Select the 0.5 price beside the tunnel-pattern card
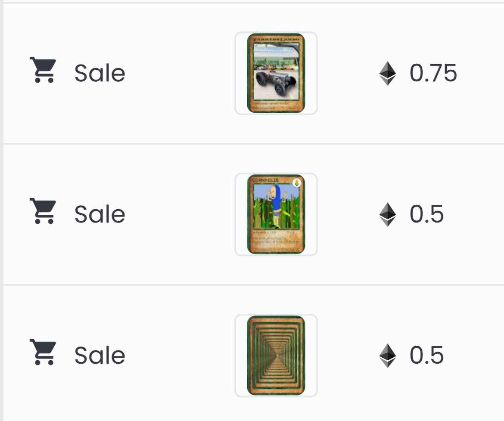The width and height of the screenshot is (504, 421). tap(426, 356)
